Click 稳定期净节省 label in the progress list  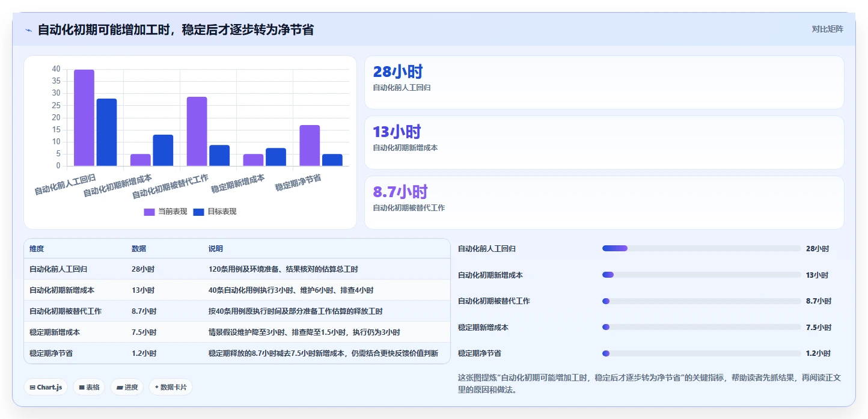480,353
